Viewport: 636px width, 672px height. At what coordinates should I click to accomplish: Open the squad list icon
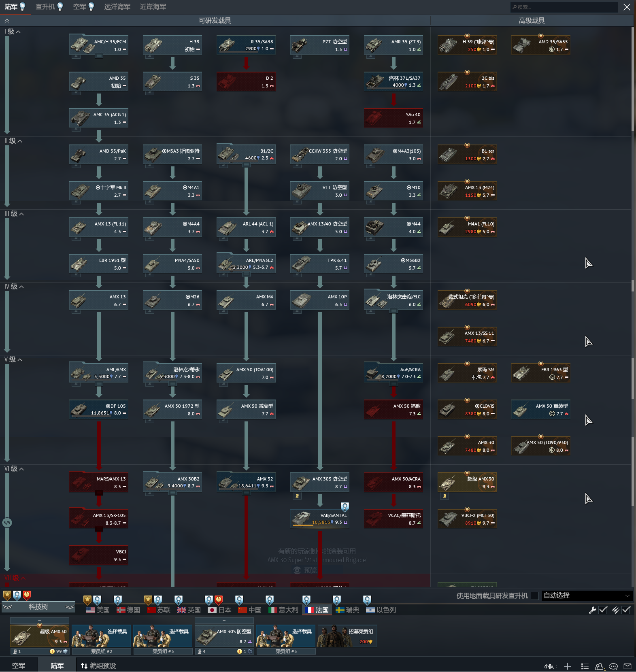pos(585,666)
